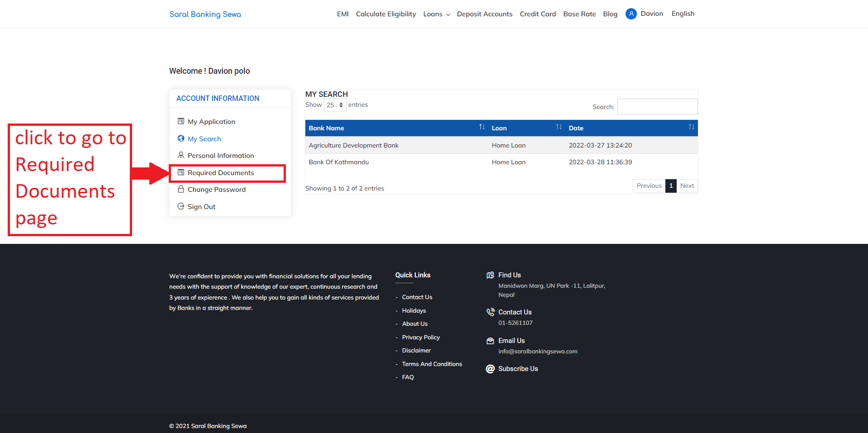Screen dimensions: 868x433
Task: Click the info@saralbankingsewa.com email address
Action: tap(538, 352)
